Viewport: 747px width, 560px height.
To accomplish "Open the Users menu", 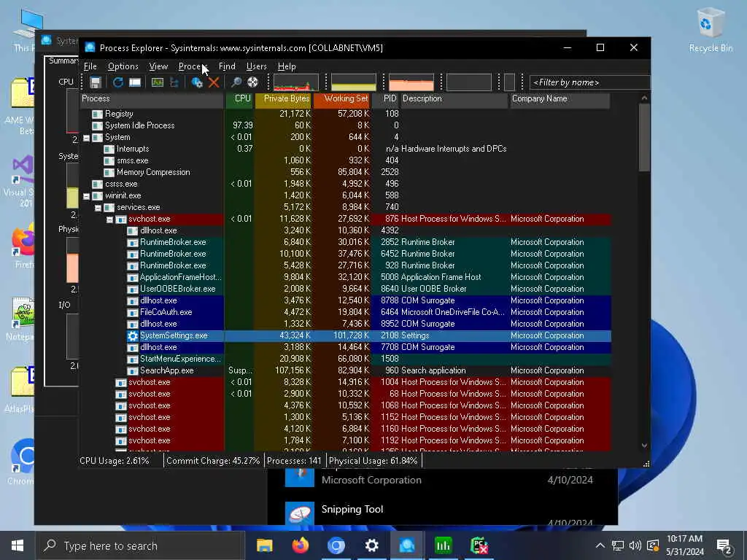I will 256,66.
